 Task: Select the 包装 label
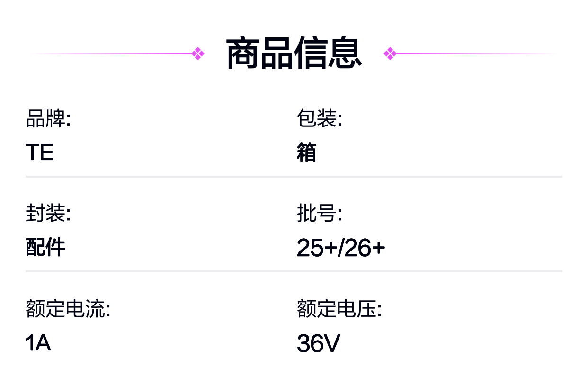click(319, 118)
